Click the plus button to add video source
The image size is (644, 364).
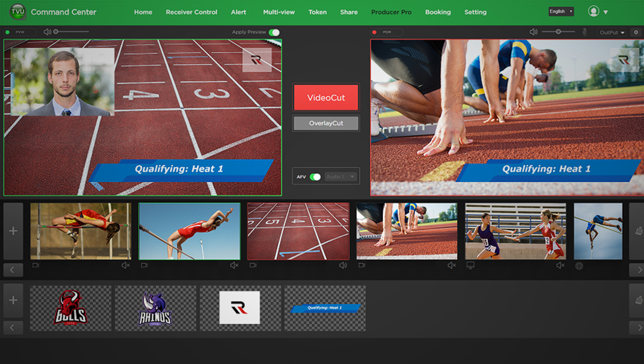click(13, 231)
